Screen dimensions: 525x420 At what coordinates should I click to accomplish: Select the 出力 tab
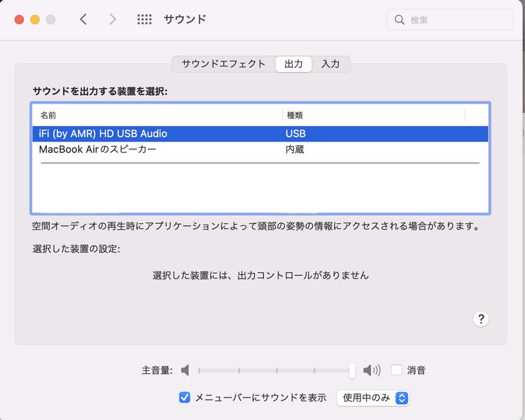click(293, 64)
